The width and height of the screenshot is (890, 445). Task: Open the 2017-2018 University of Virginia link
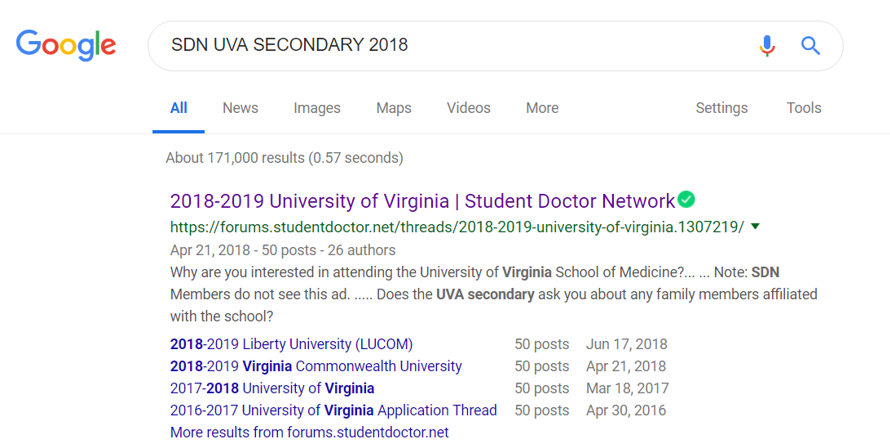(272, 388)
